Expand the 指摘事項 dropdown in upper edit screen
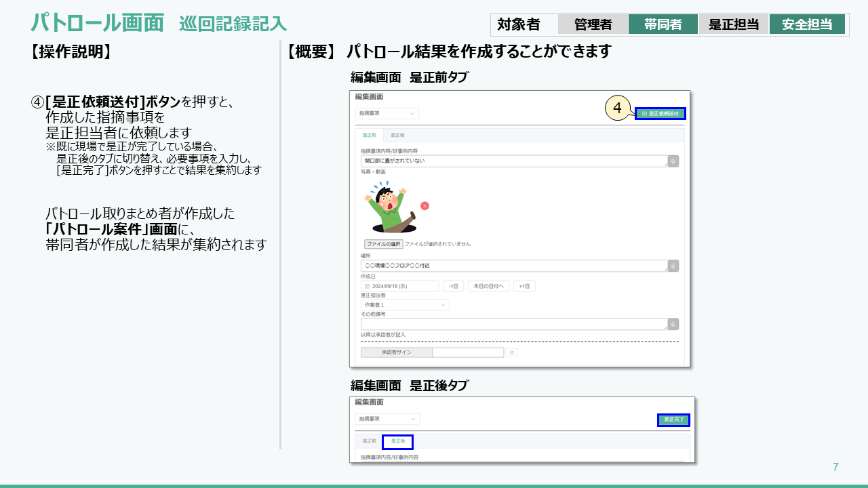868x488 pixels. [x=387, y=114]
